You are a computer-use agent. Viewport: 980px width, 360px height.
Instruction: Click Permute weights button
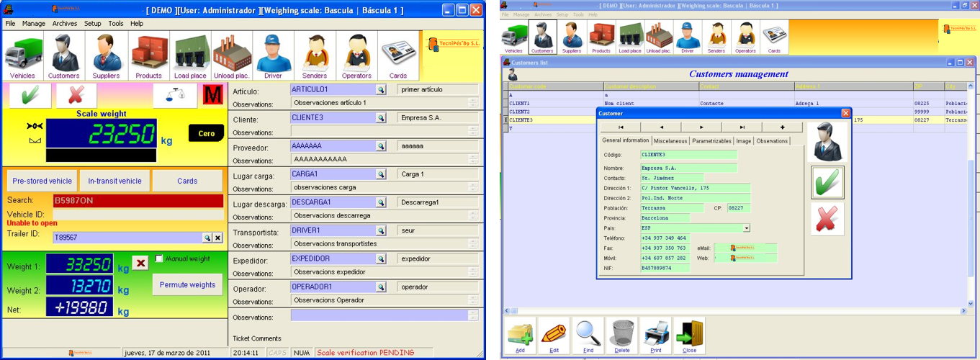[187, 284]
